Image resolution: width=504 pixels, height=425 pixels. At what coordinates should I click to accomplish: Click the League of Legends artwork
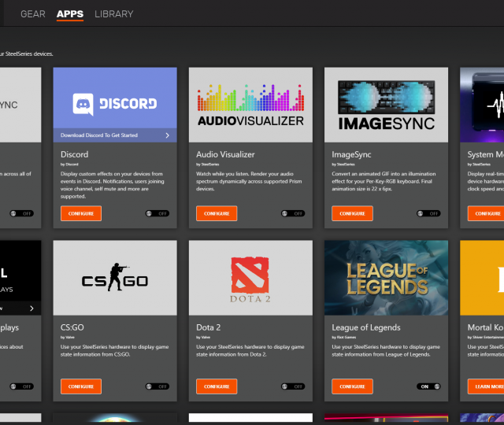(x=386, y=278)
